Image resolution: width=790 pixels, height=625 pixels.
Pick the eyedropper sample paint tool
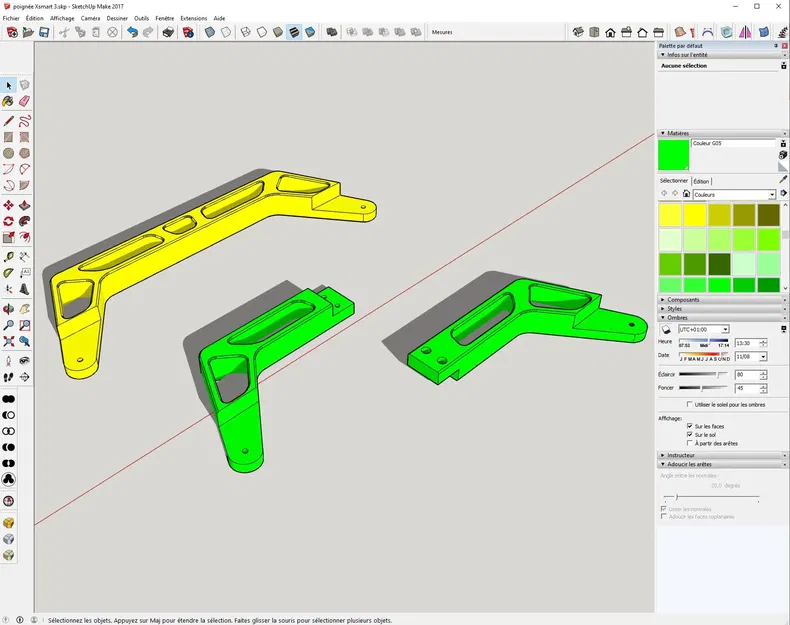point(783,180)
